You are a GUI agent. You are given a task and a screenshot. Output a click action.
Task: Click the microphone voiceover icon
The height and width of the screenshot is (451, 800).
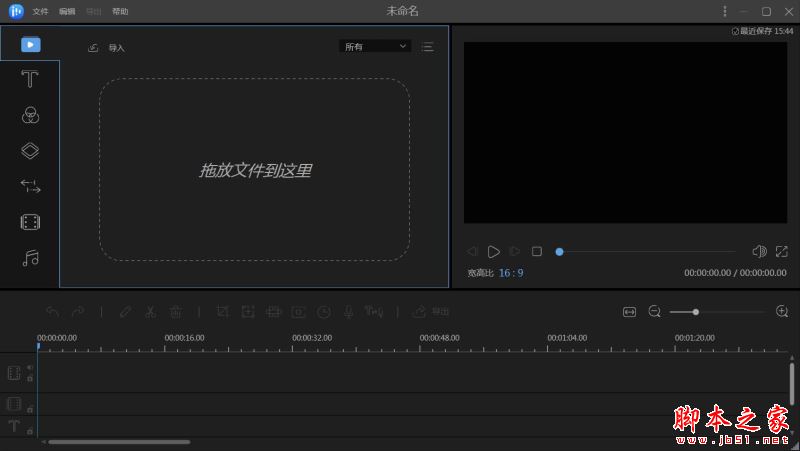348,311
